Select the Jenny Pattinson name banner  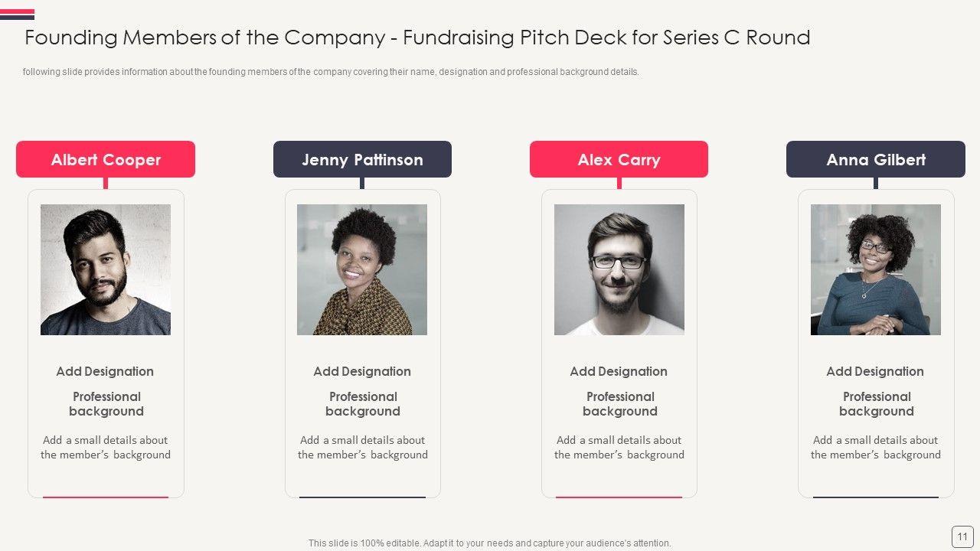(362, 159)
